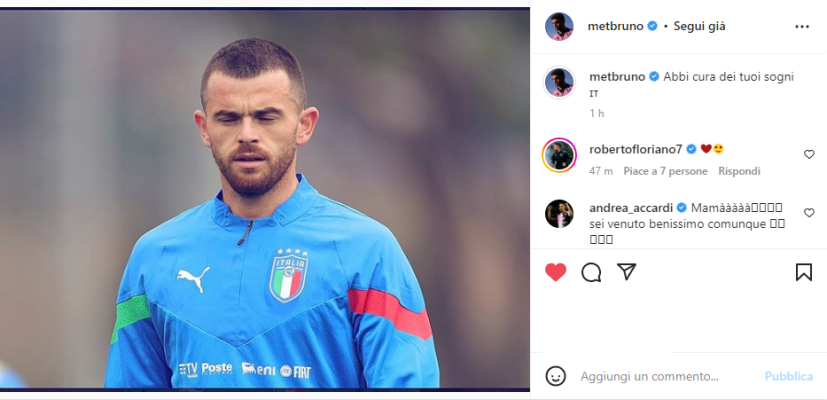
Task: Click the Segui già following button
Action: 699,26
